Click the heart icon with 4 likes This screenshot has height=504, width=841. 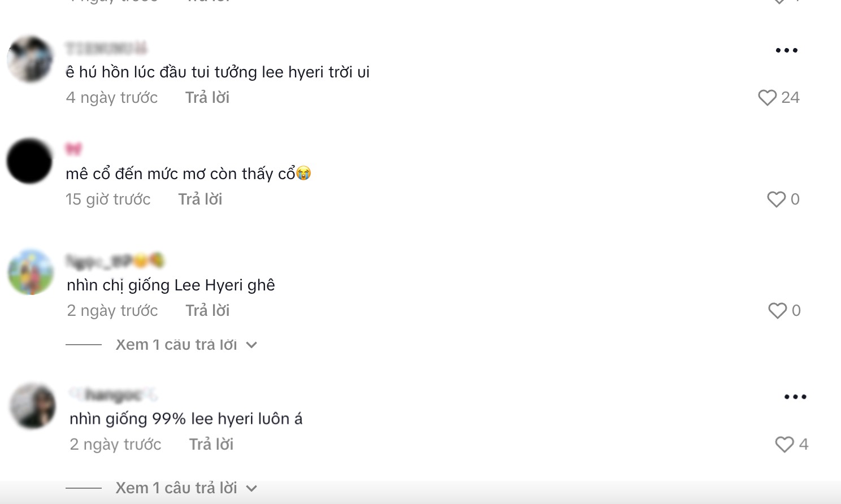tap(784, 444)
